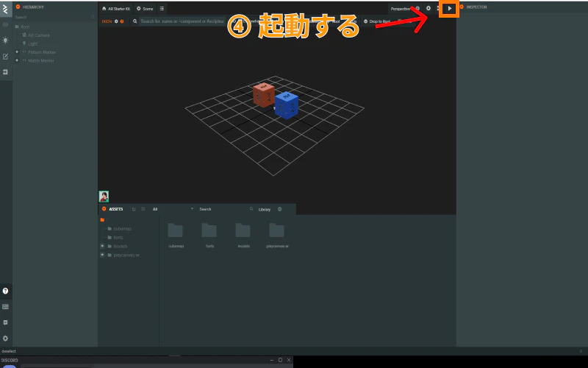Image resolution: width=588 pixels, height=368 pixels.
Task: Open the All asset type filter dropdown
Action: point(173,209)
